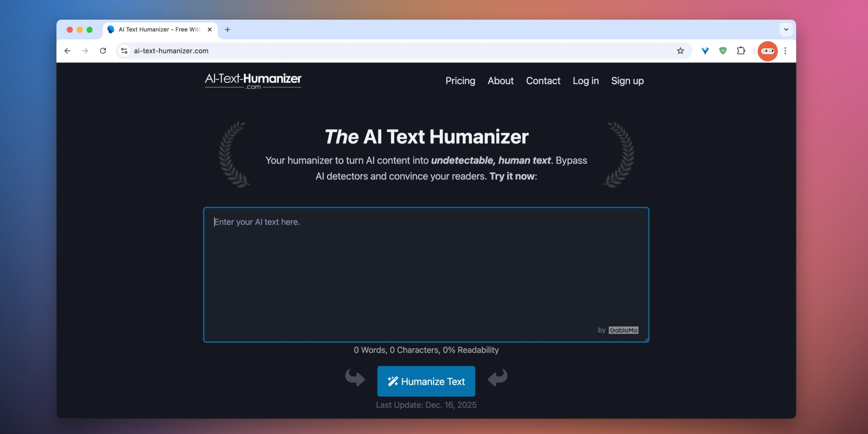Open the Chrome extensions puzzle icon
868x434 pixels.
[741, 51]
